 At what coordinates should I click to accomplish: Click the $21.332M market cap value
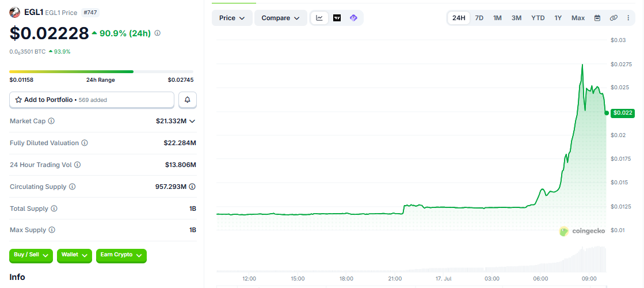pyautogui.click(x=172, y=121)
